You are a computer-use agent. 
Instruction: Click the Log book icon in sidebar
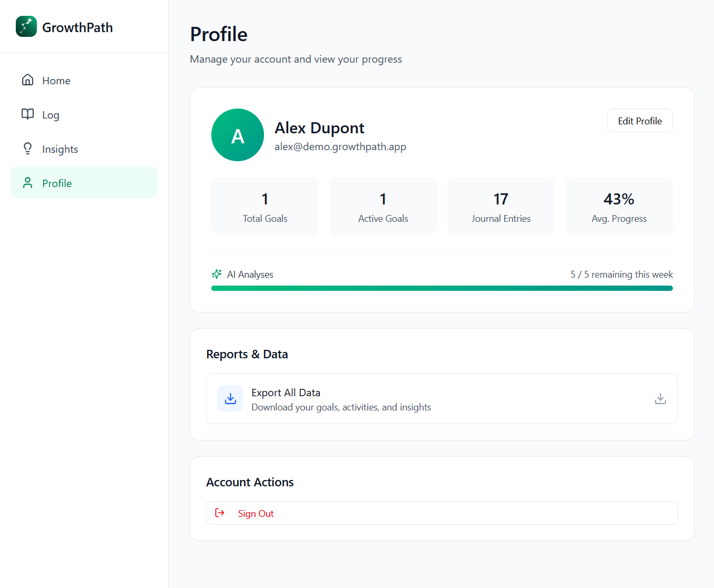[27, 114]
